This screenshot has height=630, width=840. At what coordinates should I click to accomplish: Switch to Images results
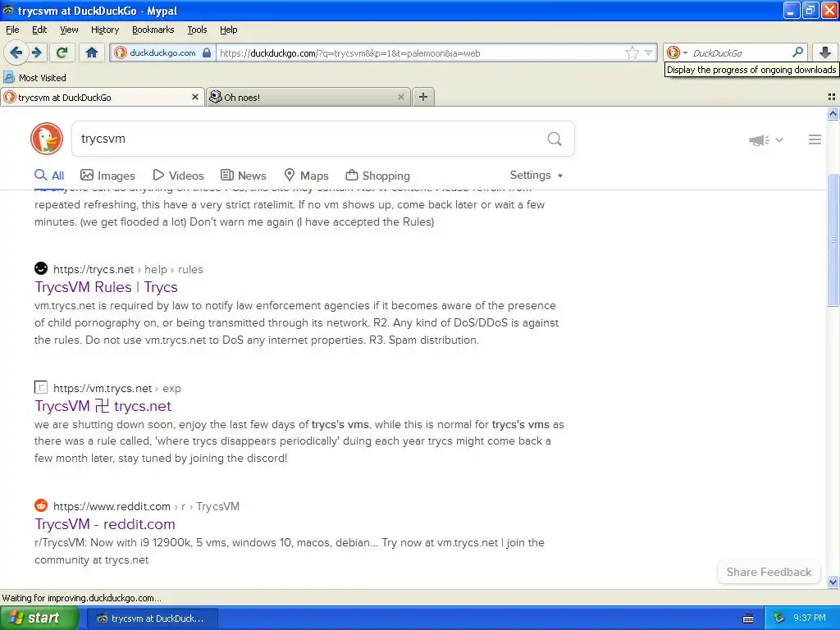[107, 176]
